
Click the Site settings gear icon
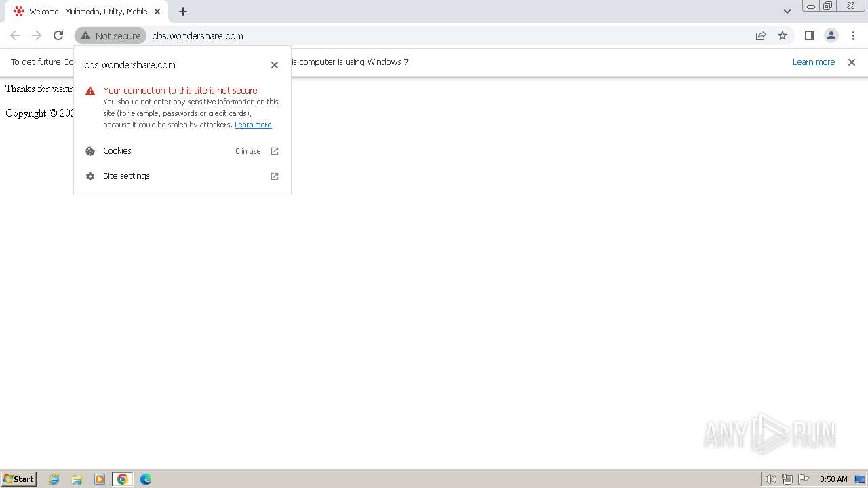pos(90,176)
